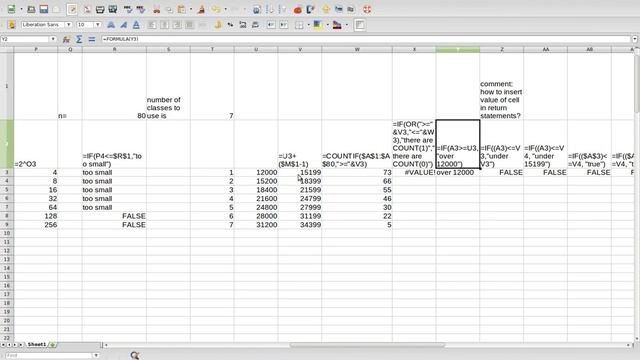Undo the last action
This screenshot has height=360, width=640.
click(x=216, y=9)
